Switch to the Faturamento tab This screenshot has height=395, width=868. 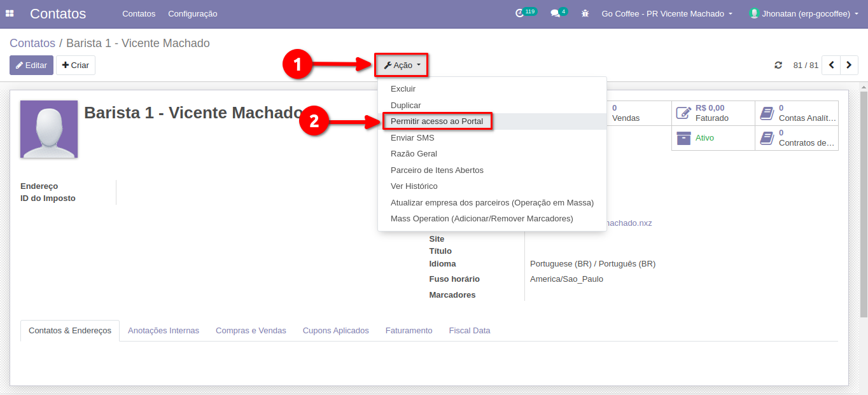[x=409, y=331]
